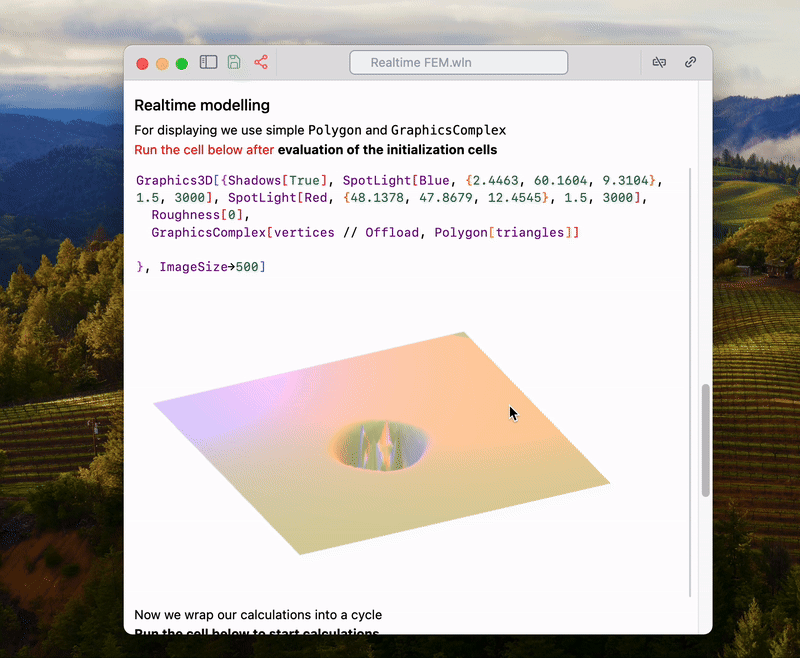The image size is (800, 658).
Task: Click the unlink kernel icon
Action: pos(659,62)
